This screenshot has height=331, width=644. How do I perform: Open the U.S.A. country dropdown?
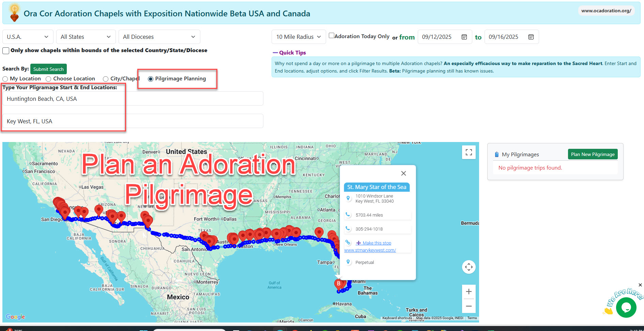pyautogui.click(x=28, y=37)
